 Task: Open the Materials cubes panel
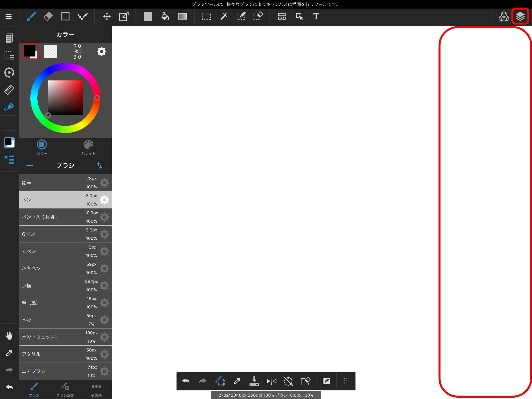[x=504, y=16]
